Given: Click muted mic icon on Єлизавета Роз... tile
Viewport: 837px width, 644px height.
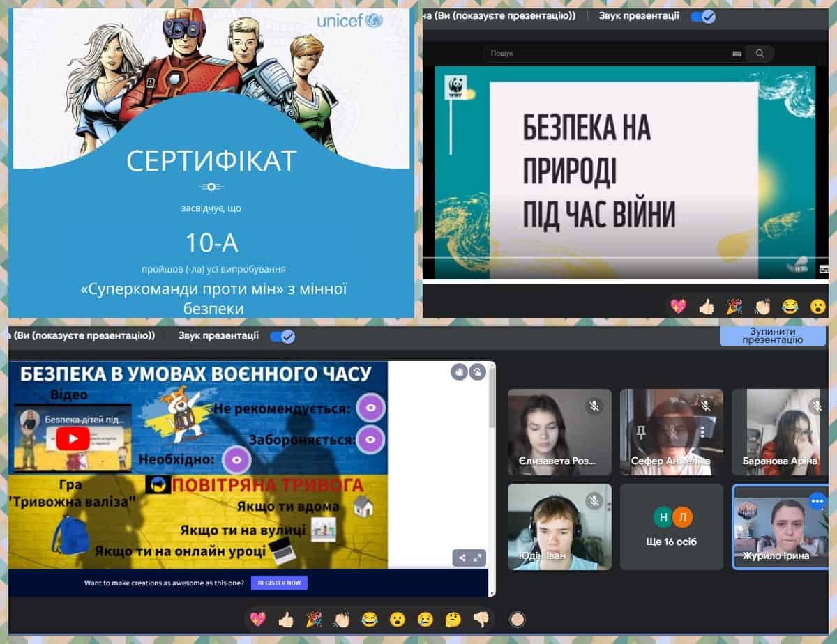Looking at the screenshot, I should click(x=594, y=406).
